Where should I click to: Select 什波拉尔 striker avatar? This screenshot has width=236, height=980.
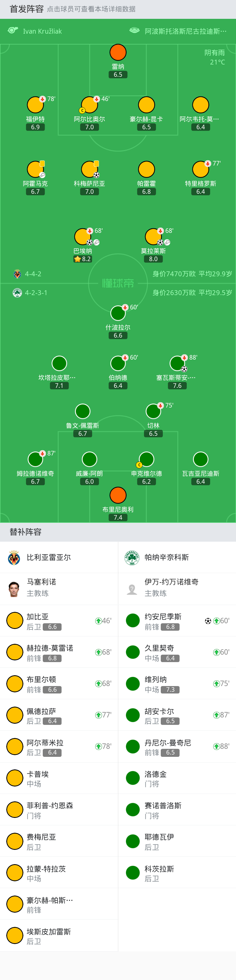[x=118, y=313]
